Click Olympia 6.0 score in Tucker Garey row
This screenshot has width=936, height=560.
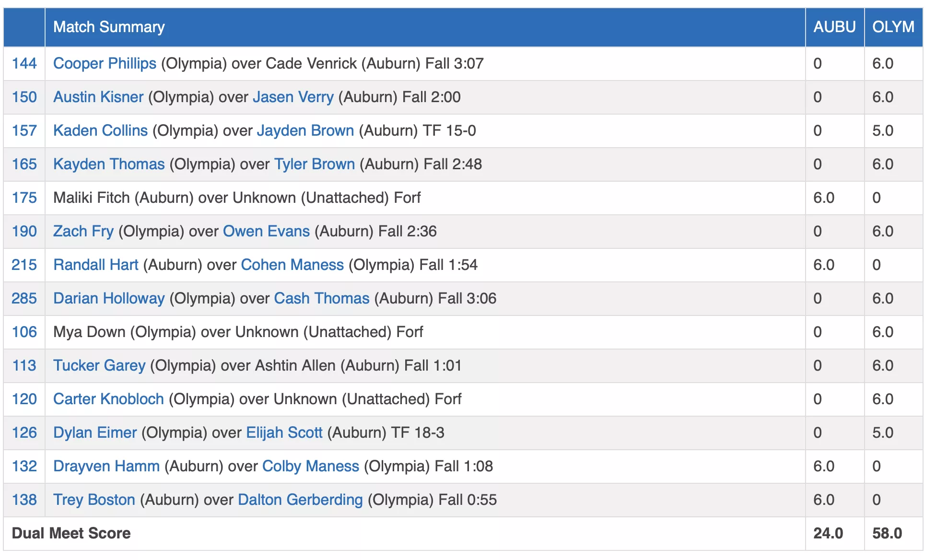[883, 365]
